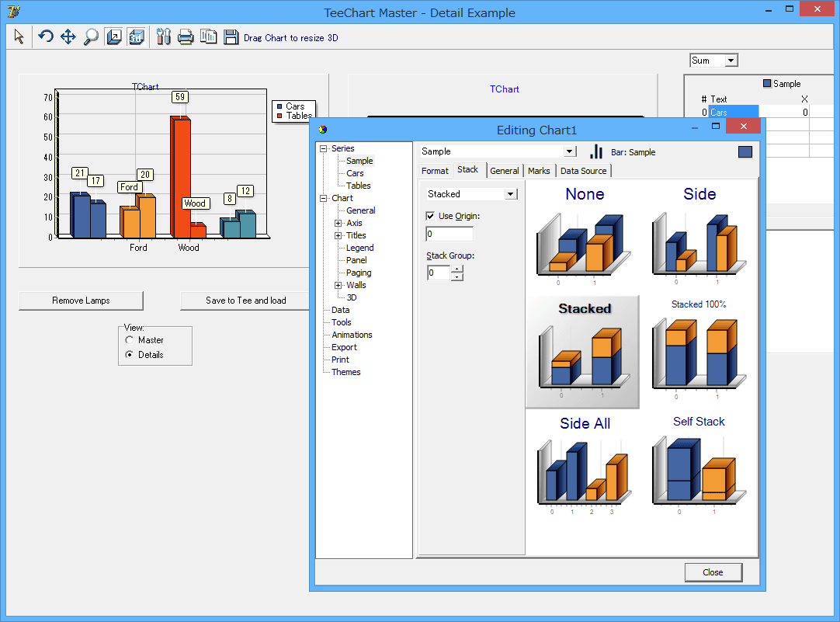Increase the Stack Group value
Image resolution: width=840 pixels, height=622 pixels.
coord(457,269)
